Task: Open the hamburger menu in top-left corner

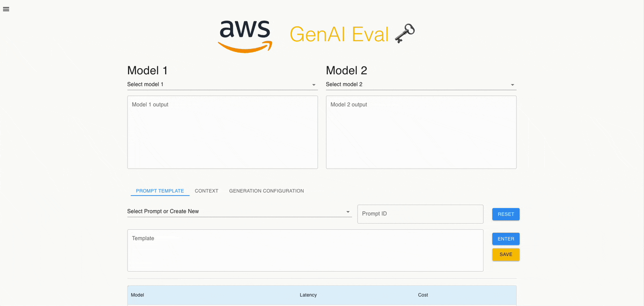Action: click(6, 9)
